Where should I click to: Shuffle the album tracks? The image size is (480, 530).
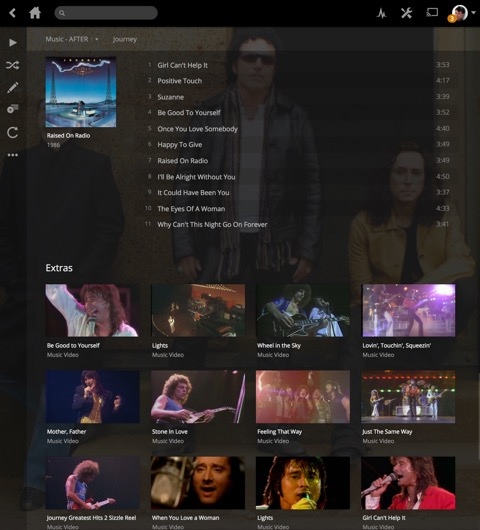(13, 65)
